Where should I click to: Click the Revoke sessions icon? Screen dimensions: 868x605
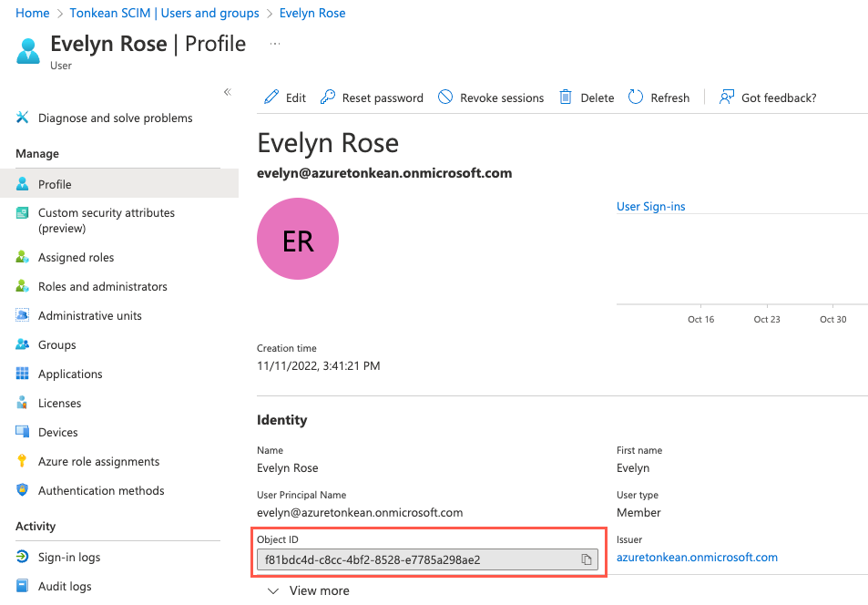point(445,97)
